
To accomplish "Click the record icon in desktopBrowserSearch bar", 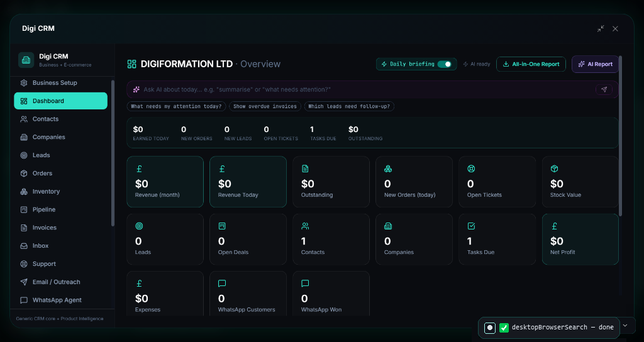I will pos(489,328).
